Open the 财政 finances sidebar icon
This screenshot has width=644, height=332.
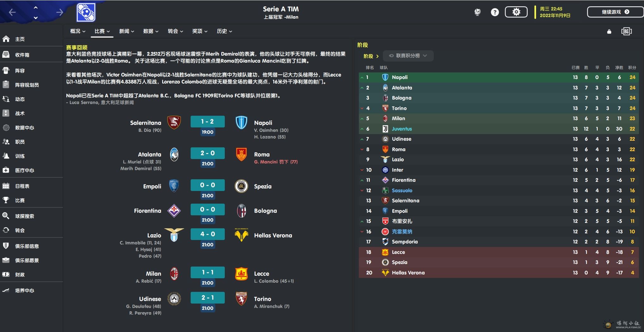point(6,274)
